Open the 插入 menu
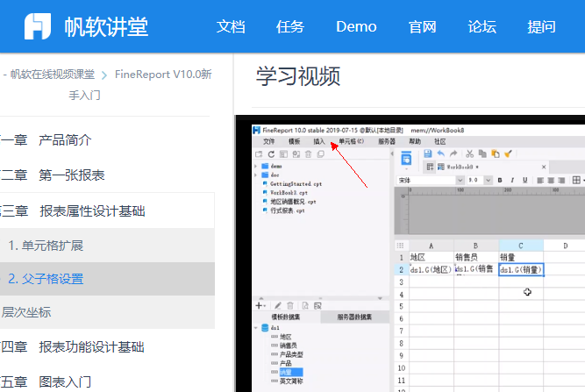Image resolution: width=585 pixels, height=392 pixels. pyautogui.click(x=319, y=141)
